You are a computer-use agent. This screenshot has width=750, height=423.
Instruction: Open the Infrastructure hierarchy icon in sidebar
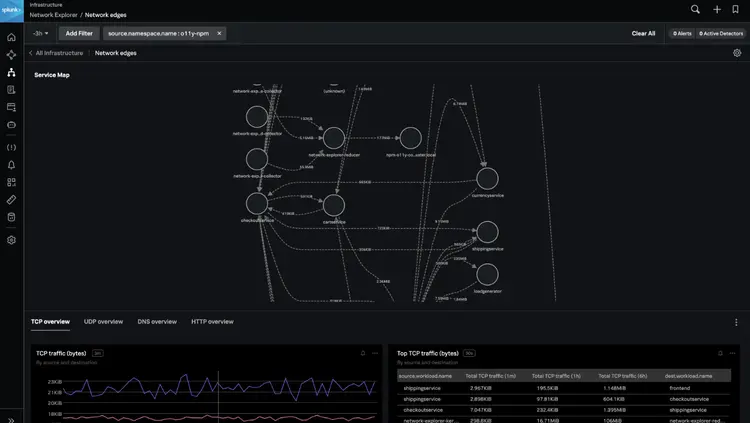click(x=12, y=72)
